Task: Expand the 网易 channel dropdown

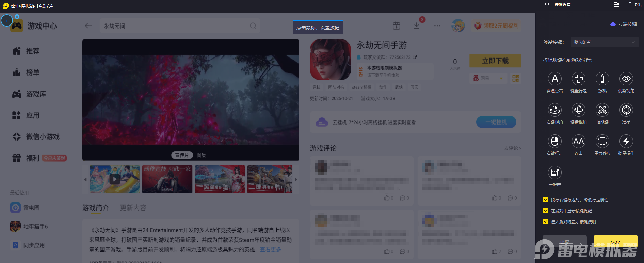Action: pyautogui.click(x=488, y=78)
